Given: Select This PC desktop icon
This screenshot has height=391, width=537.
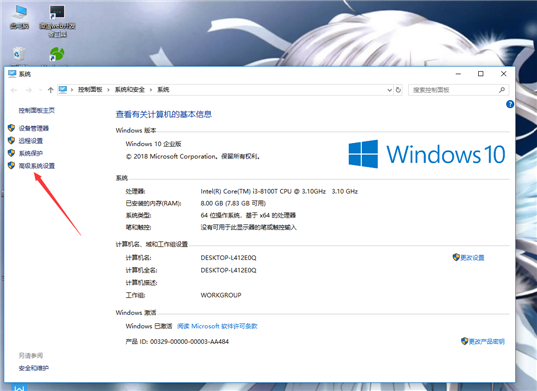Looking at the screenshot, I should point(19,16).
